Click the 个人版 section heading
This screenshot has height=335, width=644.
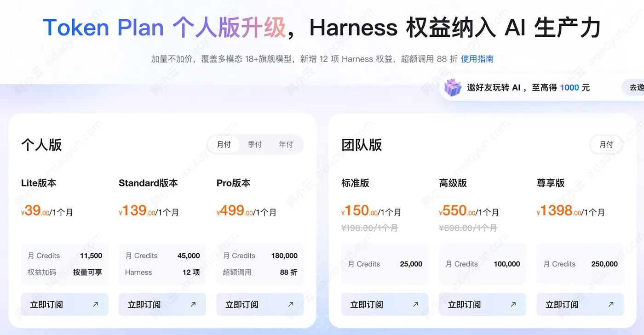(41, 145)
